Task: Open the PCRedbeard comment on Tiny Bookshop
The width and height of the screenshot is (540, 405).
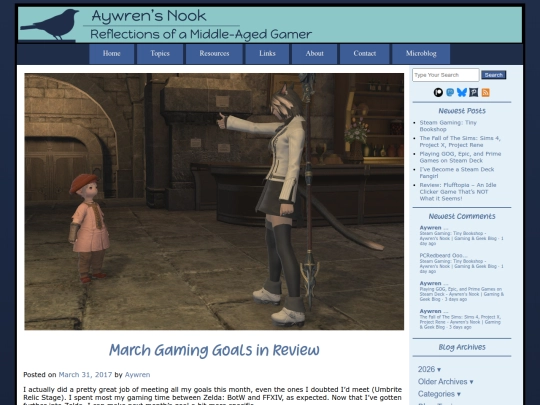Action: 461,263
